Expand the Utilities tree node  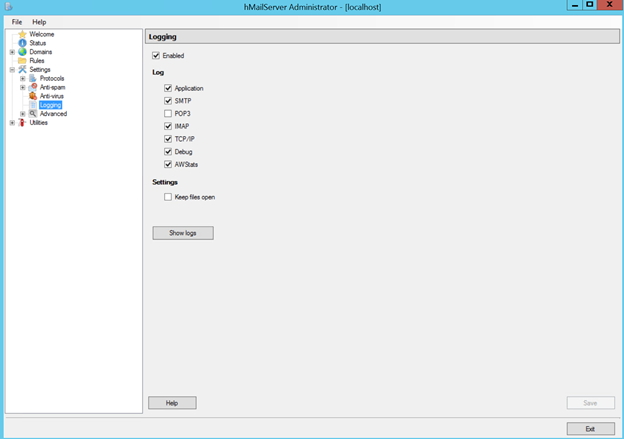click(12, 123)
